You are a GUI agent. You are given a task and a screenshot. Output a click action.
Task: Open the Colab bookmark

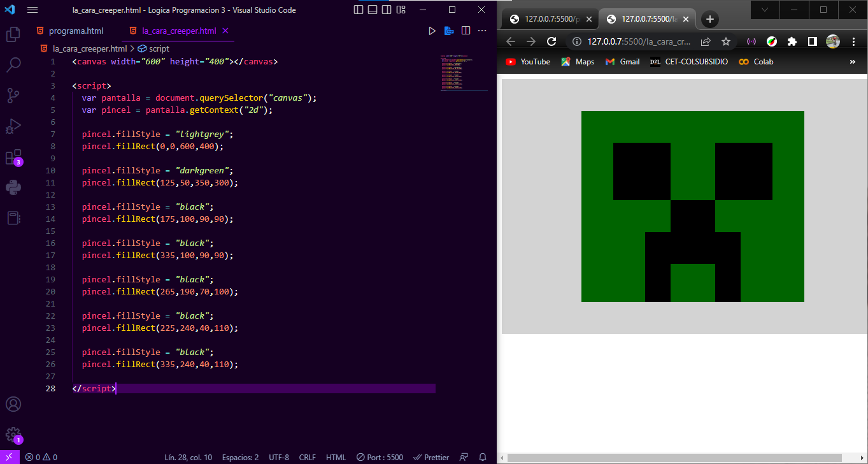point(756,62)
